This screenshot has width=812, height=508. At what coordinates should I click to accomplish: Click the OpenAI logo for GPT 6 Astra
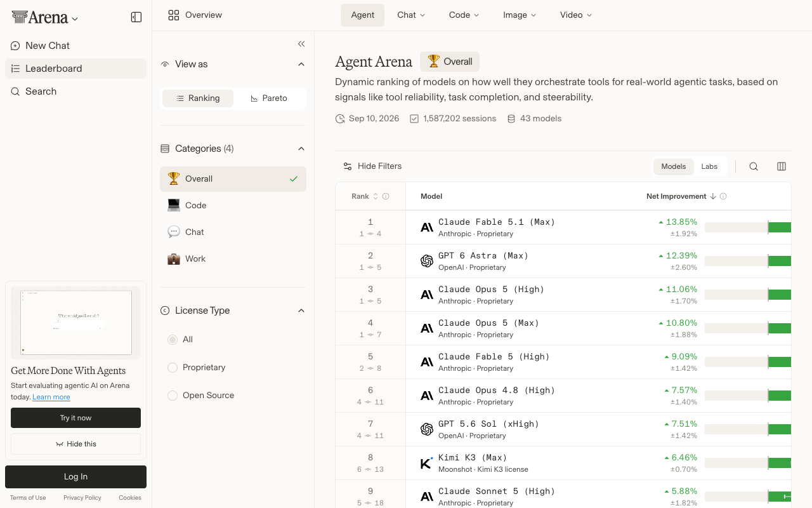click(427, 261)
